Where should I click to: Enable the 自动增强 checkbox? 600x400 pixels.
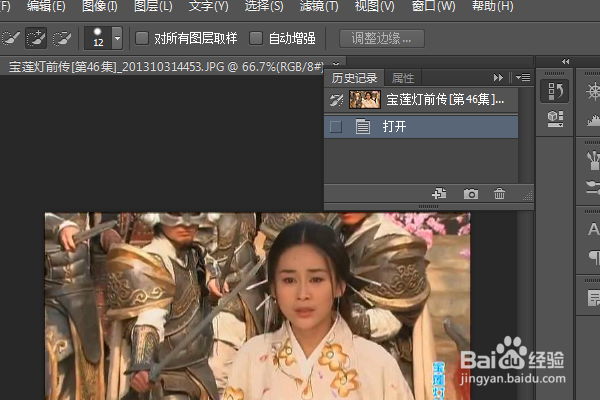click(256, 38)
